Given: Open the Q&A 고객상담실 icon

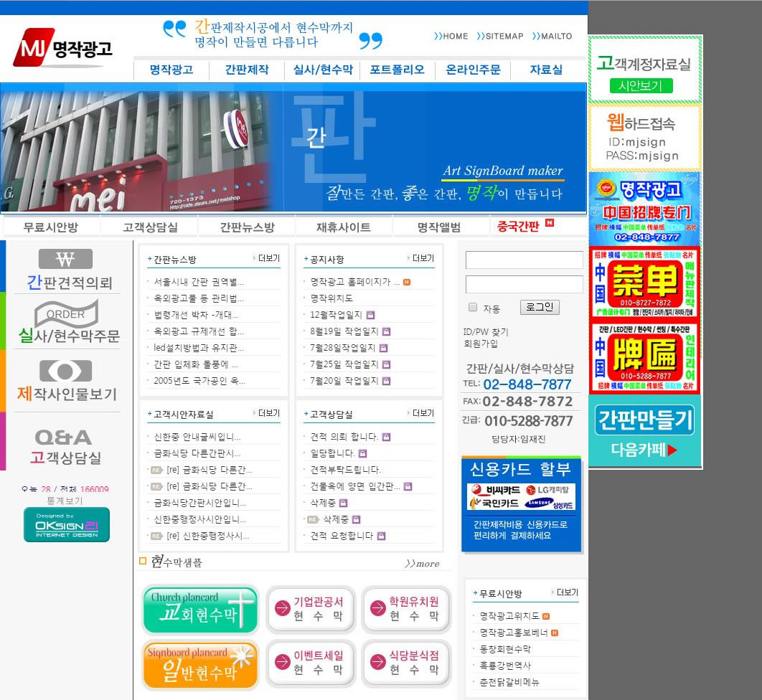Looking at the screenshot, I should (x=64, y=437).
